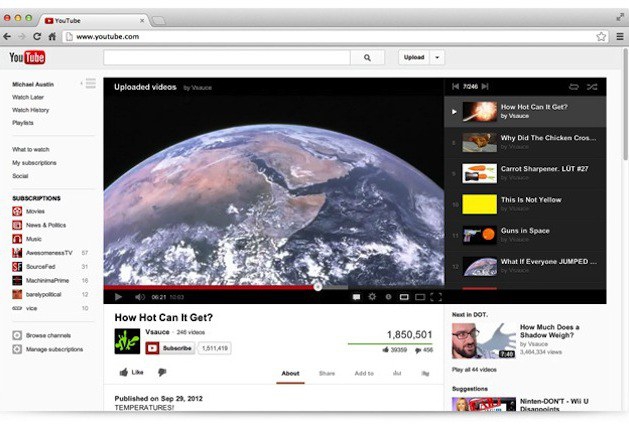629x428 pixels.
Task: Click Browse channels
Action: pos(48,335)
